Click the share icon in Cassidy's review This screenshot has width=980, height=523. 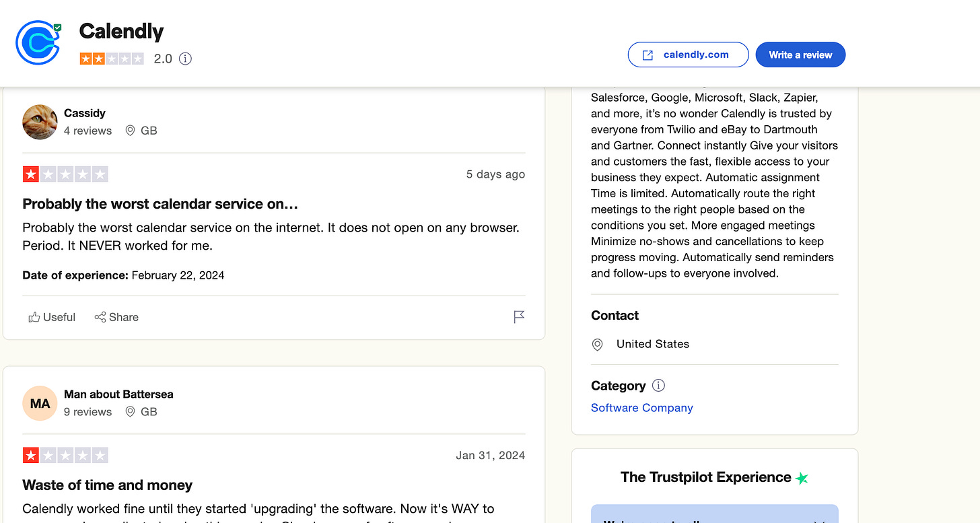click(x=100, y=317)
